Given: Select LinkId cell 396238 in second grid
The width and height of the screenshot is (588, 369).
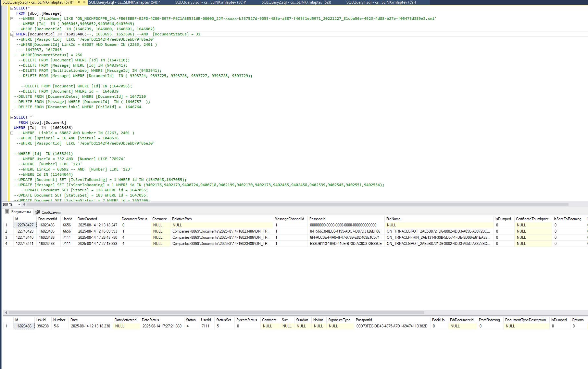Looking at the screenshot, I should click(43, 326).
